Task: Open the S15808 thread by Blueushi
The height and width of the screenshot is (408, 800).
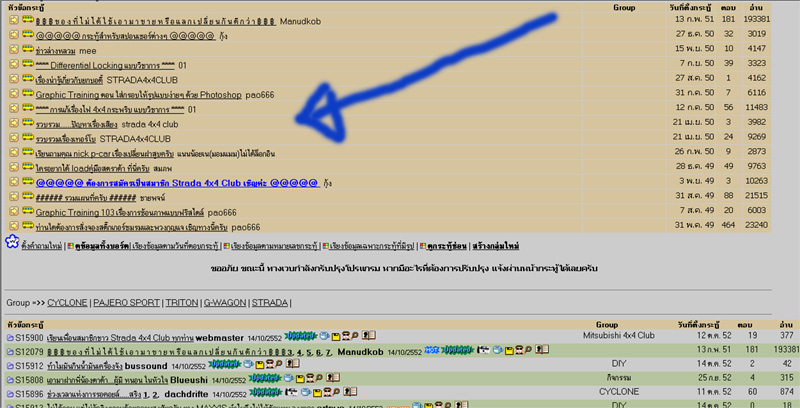Action: (107, 380)
